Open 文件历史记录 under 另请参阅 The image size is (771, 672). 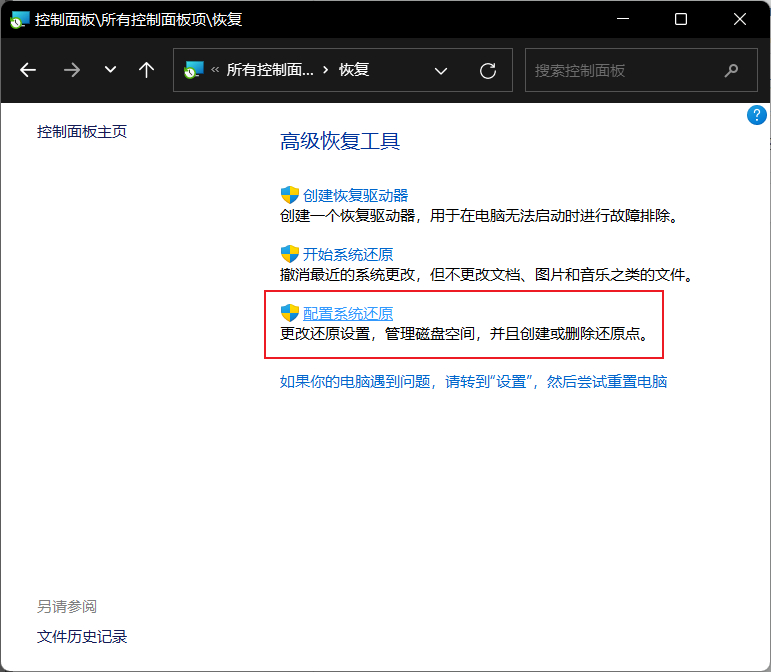click(82, 636)
